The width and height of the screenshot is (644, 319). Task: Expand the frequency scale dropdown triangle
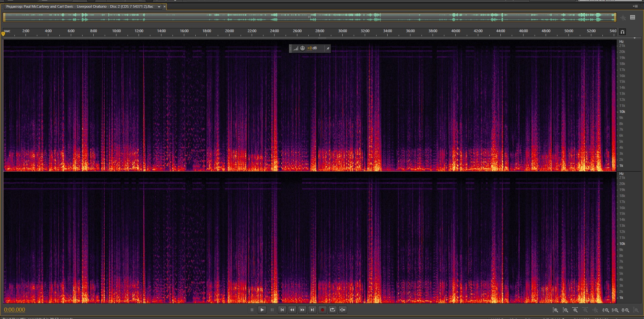pyautogui.click(x=635, y=38)
